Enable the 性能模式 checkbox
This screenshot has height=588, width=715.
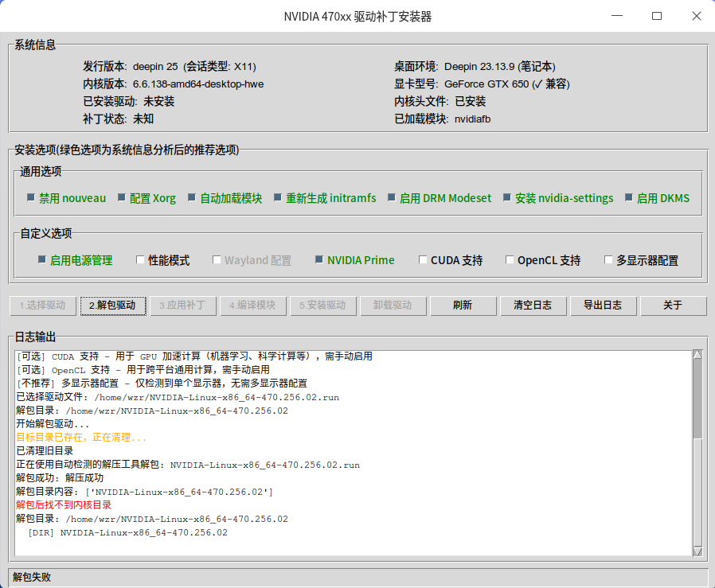coord(140,260)
